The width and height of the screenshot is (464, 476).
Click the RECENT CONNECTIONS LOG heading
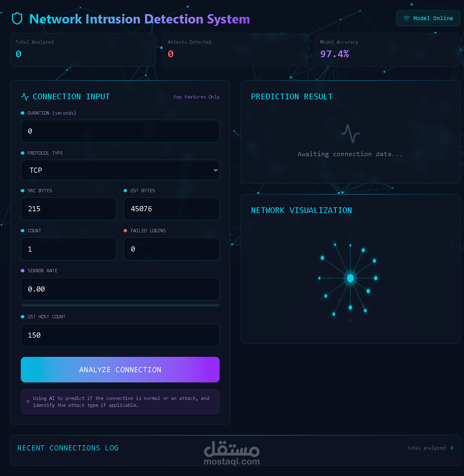click(x=68, y=448)
